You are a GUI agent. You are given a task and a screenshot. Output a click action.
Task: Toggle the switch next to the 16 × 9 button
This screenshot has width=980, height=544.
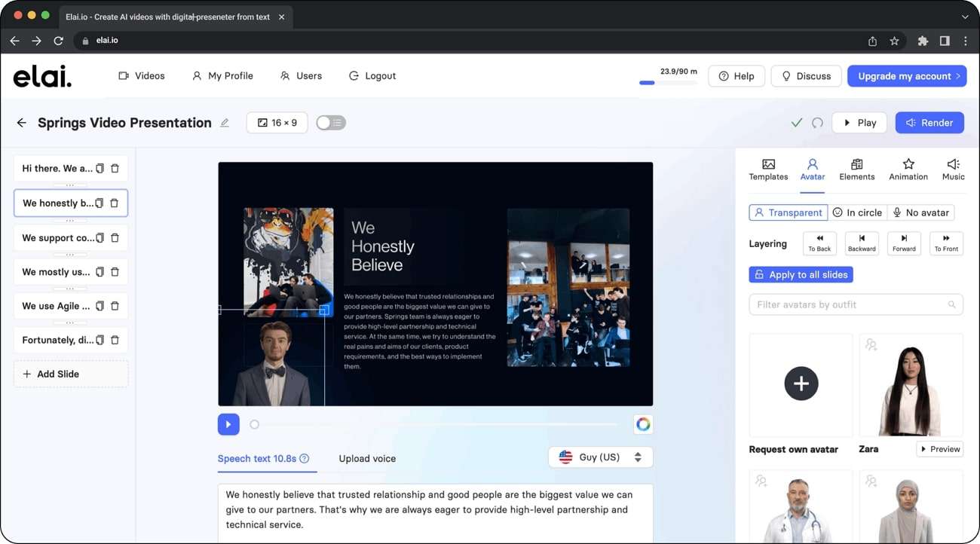(x=331, y=123)
